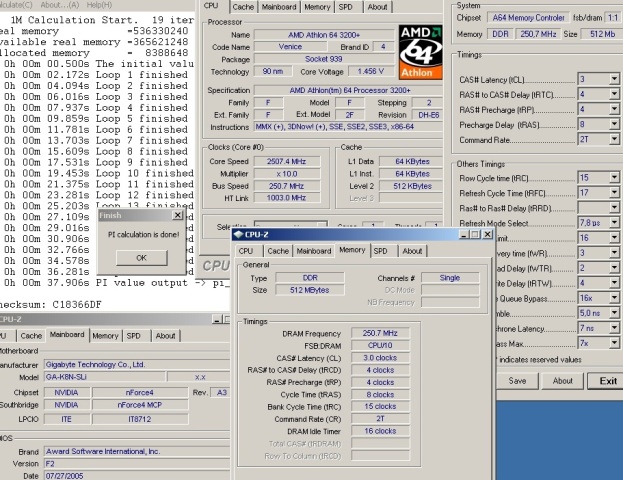623x480 pixels.
Task: Open the dropdown showing 7 ns
Action: click(x=614, y=328)
